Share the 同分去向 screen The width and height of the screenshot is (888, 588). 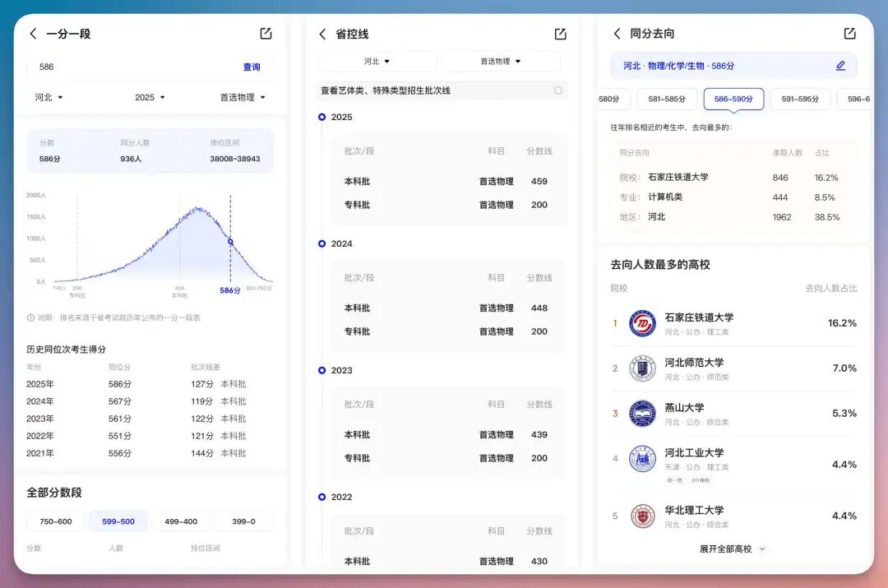tap(849, 34)
